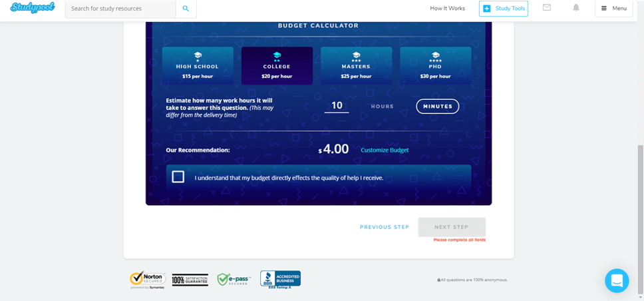Open the Menu dropdown

[613, 9]
